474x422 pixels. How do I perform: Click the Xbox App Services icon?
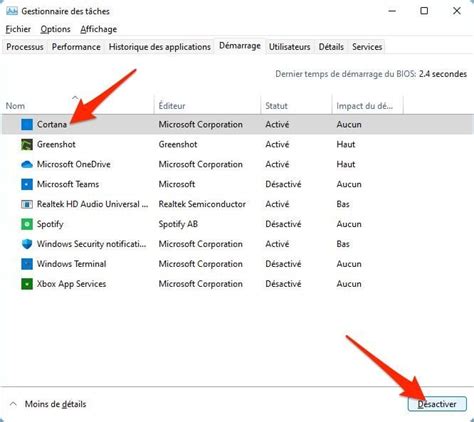[x=27, y=284]
